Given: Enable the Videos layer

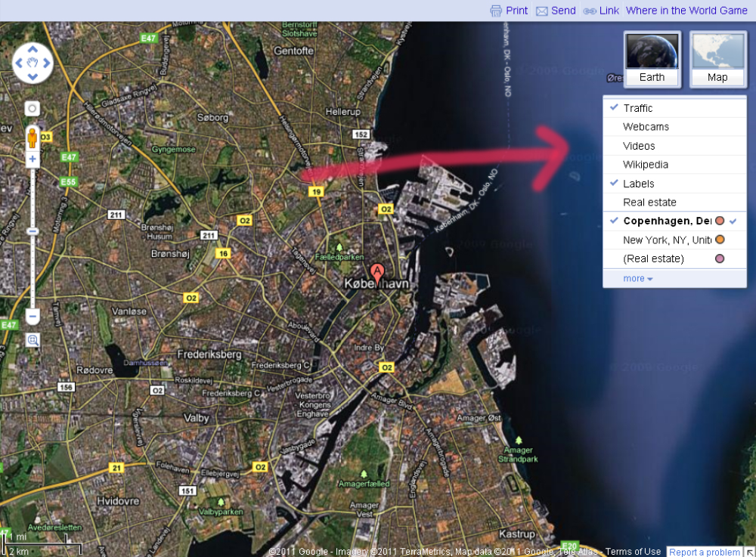Looking at the screenshot, I should 674,146.
